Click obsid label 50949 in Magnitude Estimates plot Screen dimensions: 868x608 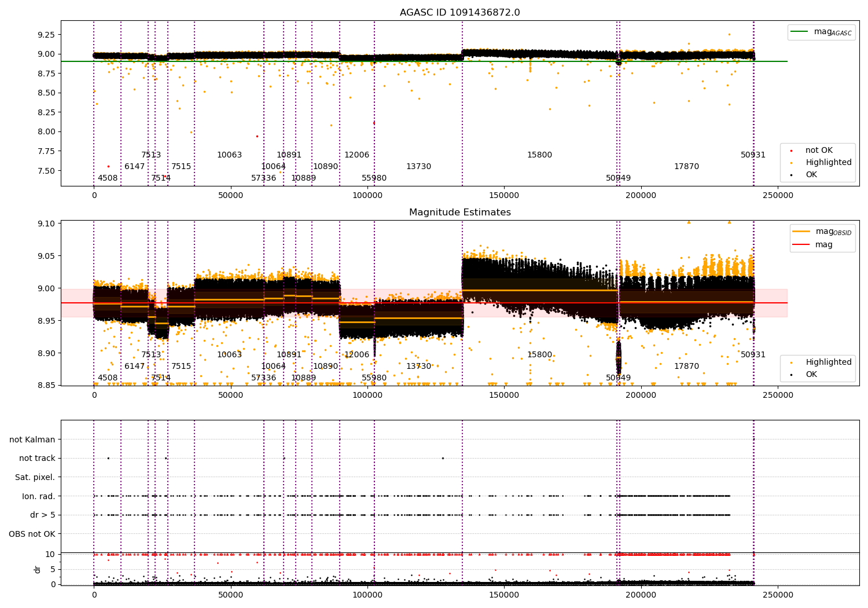coord(618,378)
